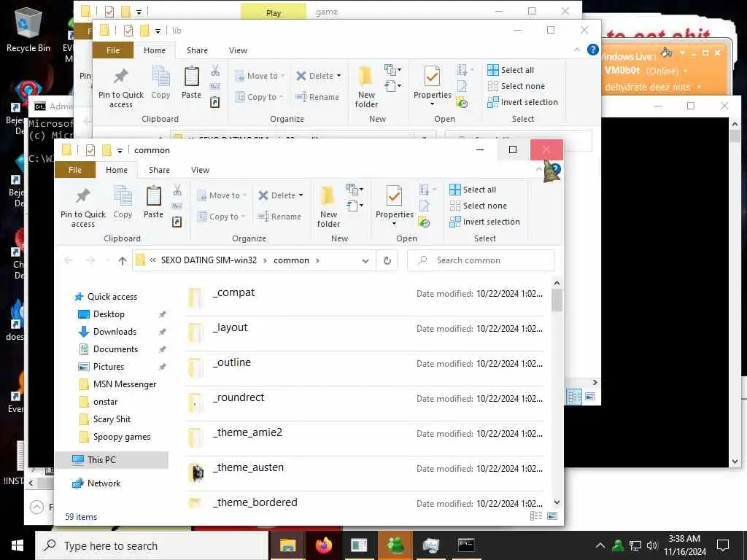Click Pin to Quick access in lib window
Viewport: 747px width, 560px height.
[x=121, y=87]
